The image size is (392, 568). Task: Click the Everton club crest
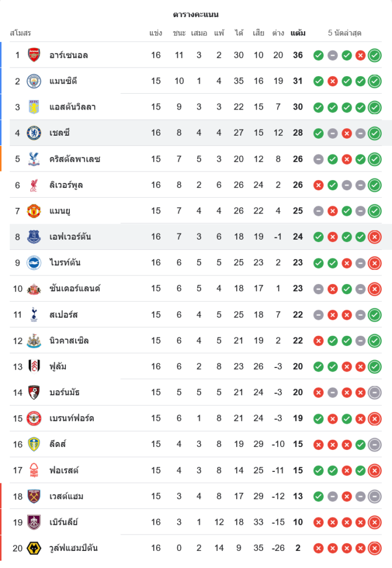(34, 237)
